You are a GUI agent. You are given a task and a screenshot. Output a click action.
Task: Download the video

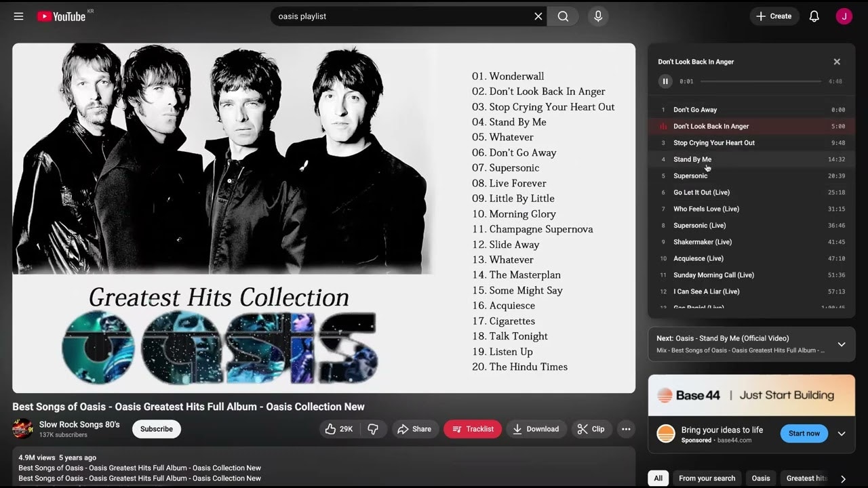pyautogui.click(x=536, y=429)
